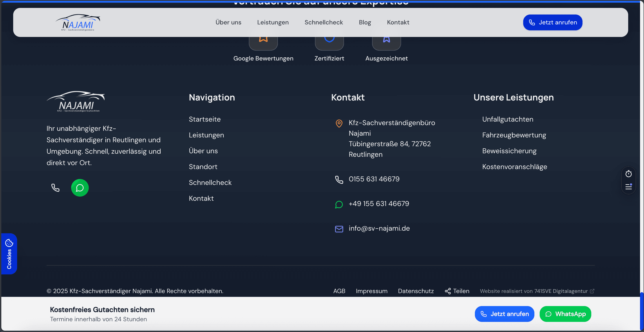The image size is (644, 332).
Task: Click the envelope icon beside the email address
Action: pos(339,229)
